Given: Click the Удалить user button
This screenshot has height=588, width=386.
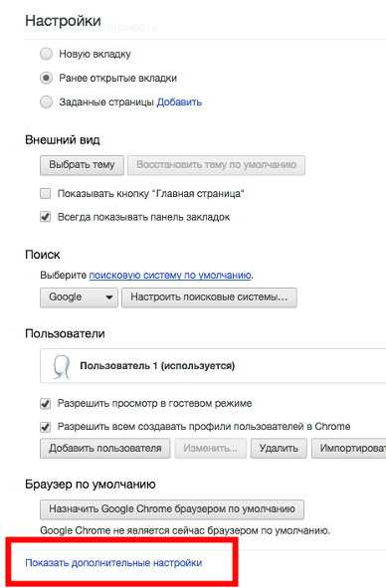Looking at the screenshot, I should tap(279, 448).
